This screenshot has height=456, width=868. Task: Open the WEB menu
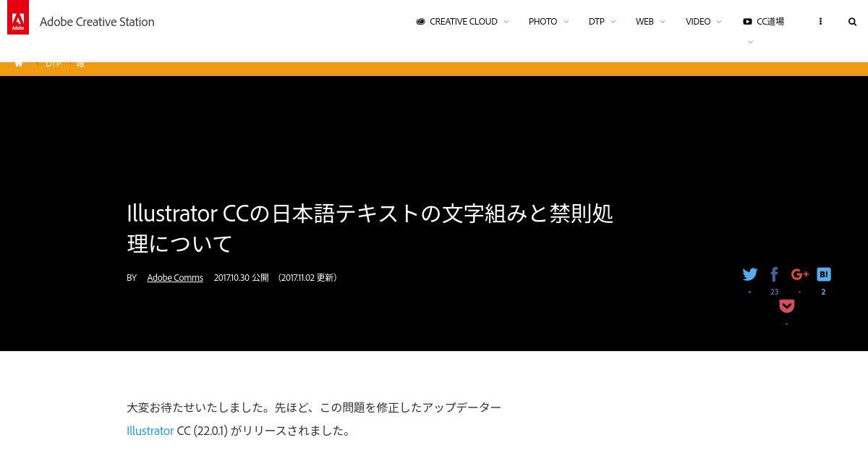[x=644, y=22]
